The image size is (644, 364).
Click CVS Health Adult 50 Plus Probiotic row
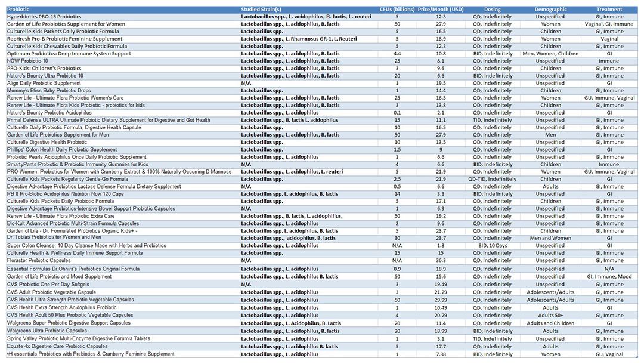pos(70,316)
